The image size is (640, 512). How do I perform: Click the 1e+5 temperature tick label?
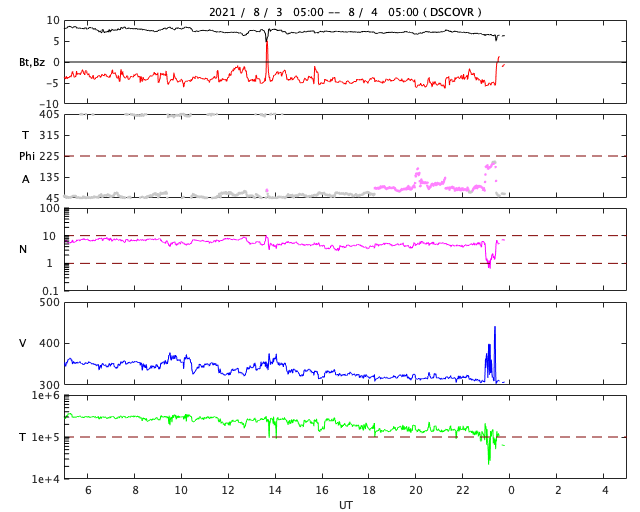(x=46, y=437)
